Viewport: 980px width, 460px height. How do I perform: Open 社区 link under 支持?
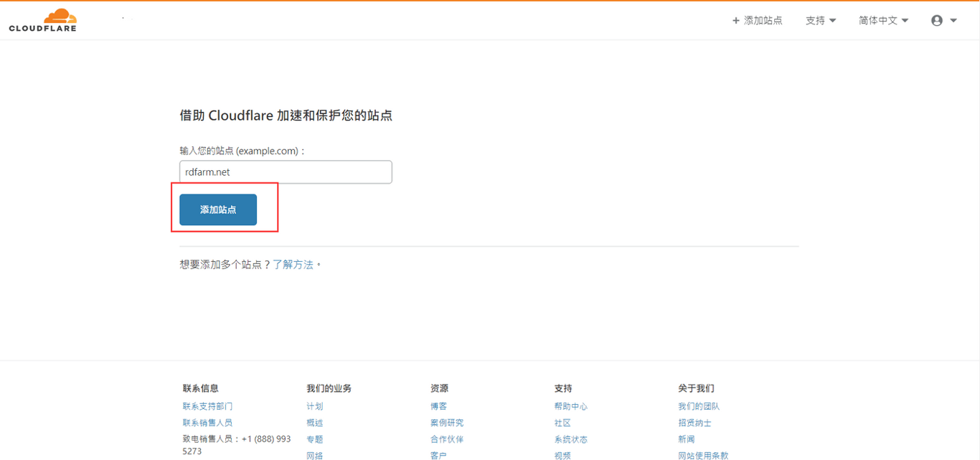point(562,423)
